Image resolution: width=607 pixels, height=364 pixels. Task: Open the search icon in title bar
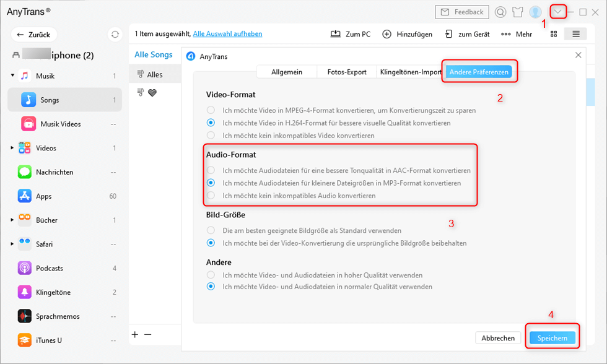[x=500, y=12]
